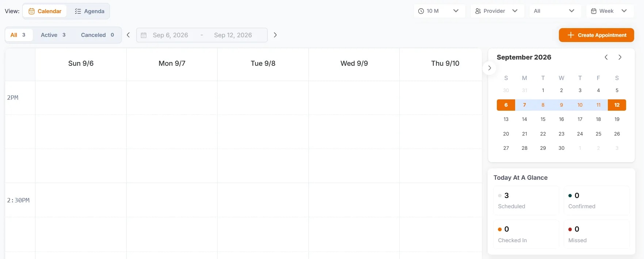
Task: Select the Active 3 tab
Action: pyautogui.click(x=53, y=35)
